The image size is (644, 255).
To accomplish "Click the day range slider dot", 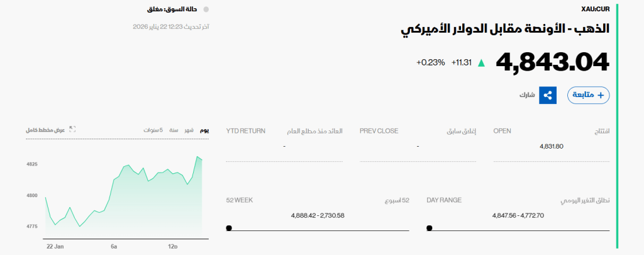I will click(430, 228).
